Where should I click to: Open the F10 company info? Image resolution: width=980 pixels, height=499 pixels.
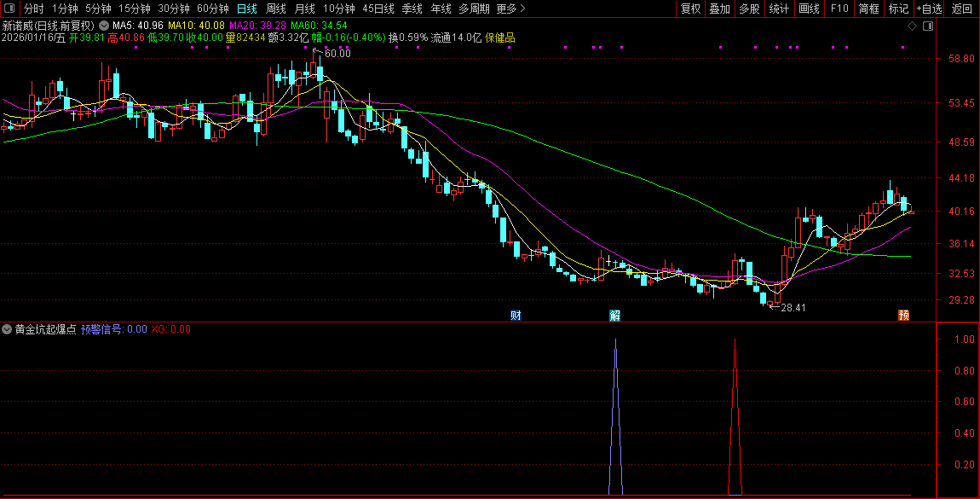click(x=839, y=9)
